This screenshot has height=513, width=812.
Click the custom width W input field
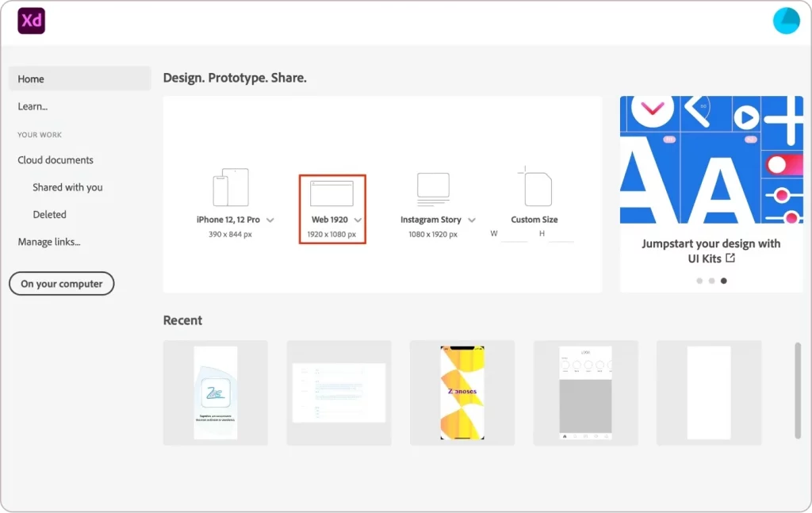point(514,235)
